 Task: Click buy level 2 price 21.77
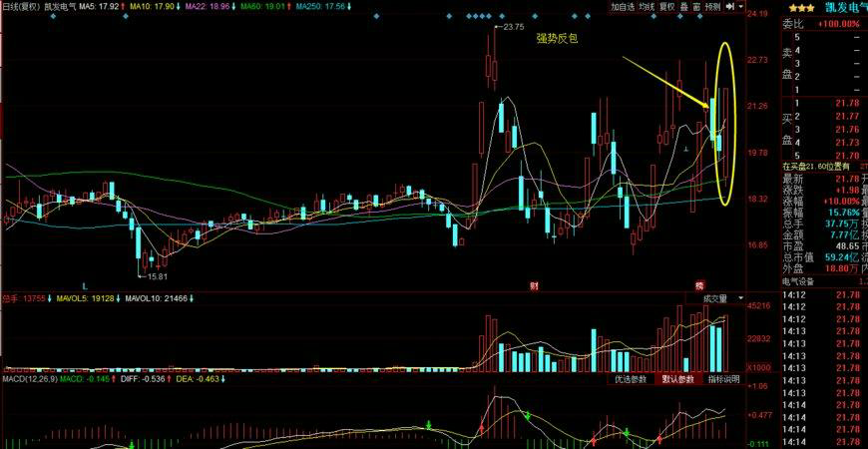pyautogui.click(x=847, y=117)
